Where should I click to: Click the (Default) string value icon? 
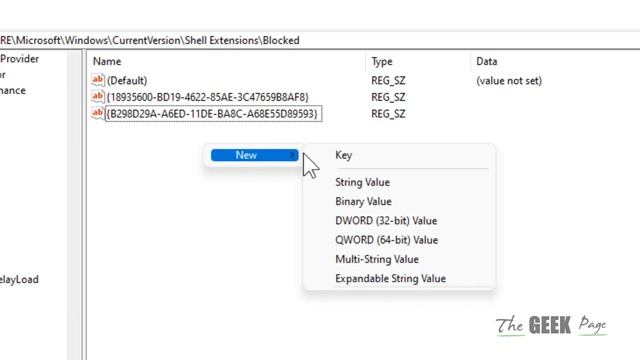tap(98, 80)
